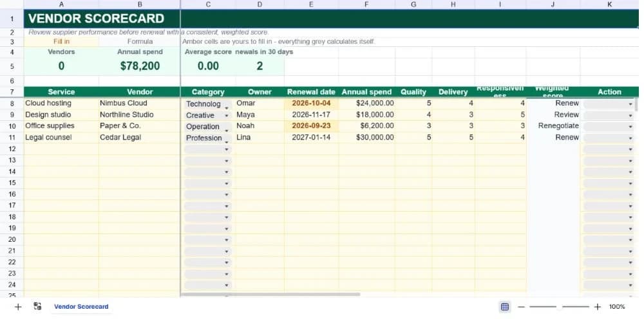Image resolution: width=644 pixels, height=319 pixels.
Task: Select the 0.00 average score value
Action: pos(208,66)
